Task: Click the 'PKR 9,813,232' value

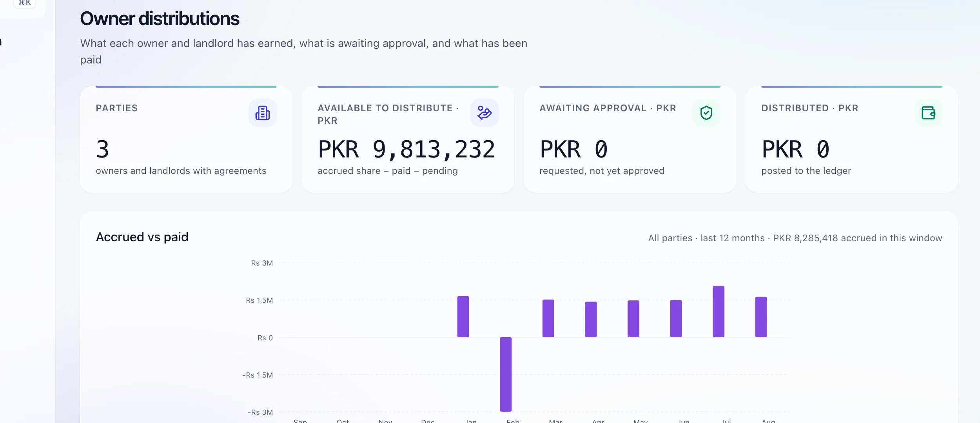Action: pyautogui.click(x=407, y=149)
